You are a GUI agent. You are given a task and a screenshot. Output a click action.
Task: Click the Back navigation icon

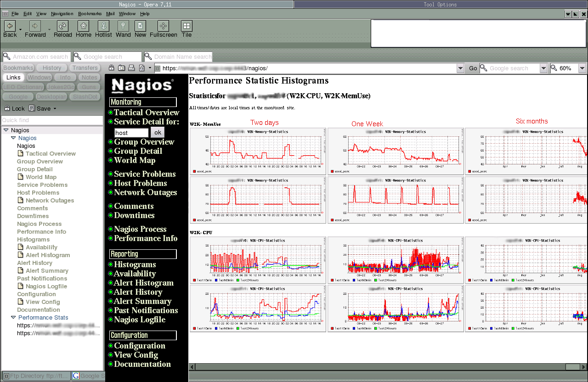click(10, 26)
